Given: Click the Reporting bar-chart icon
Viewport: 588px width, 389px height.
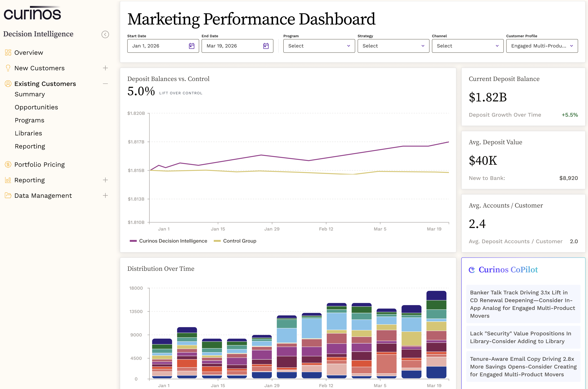Looking at the screenshot, I should tap(8, 180).
